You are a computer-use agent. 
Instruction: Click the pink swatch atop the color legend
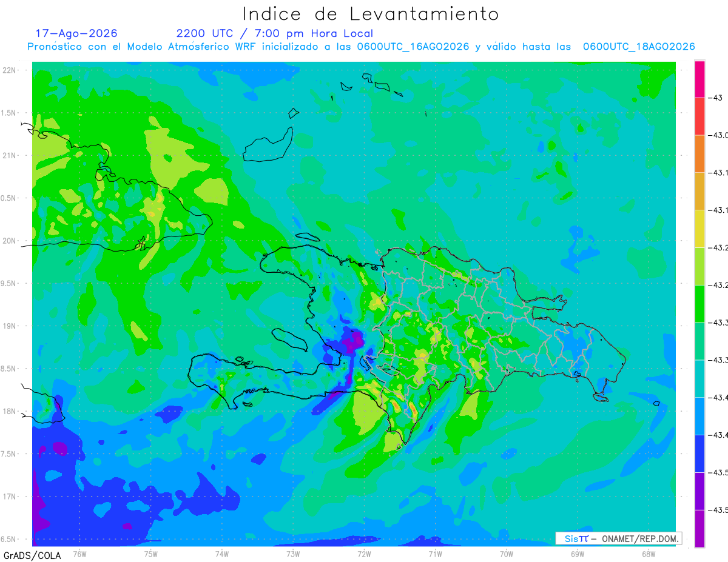click(x=699, y=79)
